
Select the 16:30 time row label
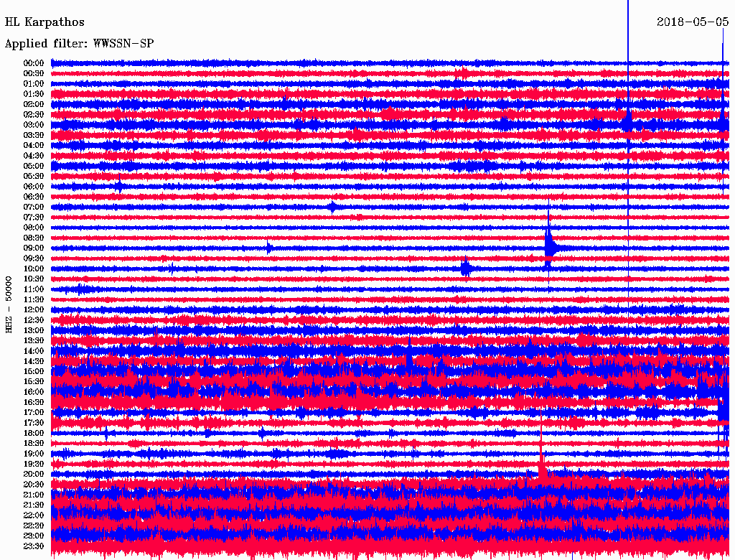pyautogui.click(x=34, y=402)
